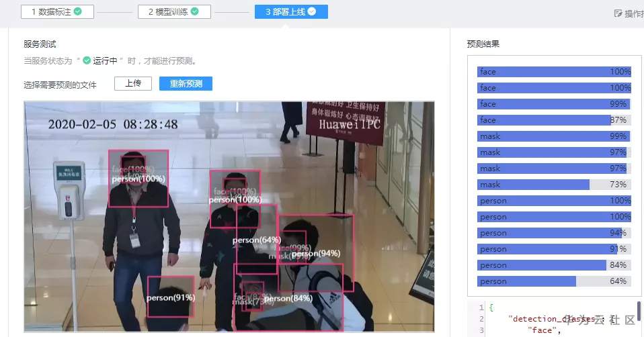Click the 预测结果 heading
This screenshot has height=337, width=644.
[483, 44]
